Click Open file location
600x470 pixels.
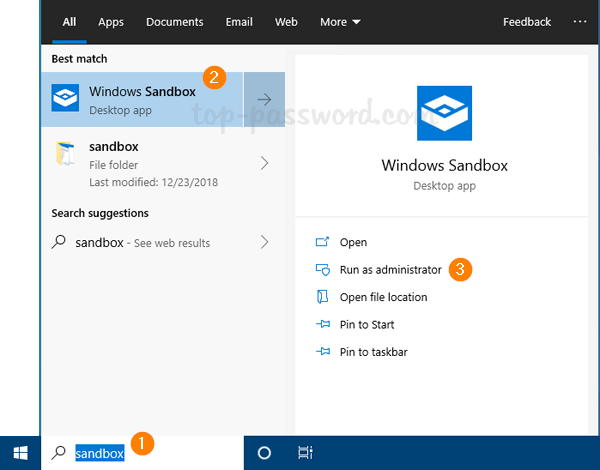coord(383,297)
